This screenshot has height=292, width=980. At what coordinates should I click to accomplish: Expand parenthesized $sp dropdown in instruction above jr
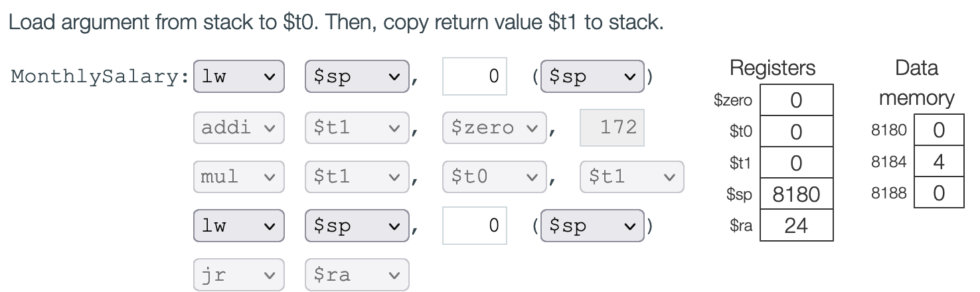[x=592, y=226]
